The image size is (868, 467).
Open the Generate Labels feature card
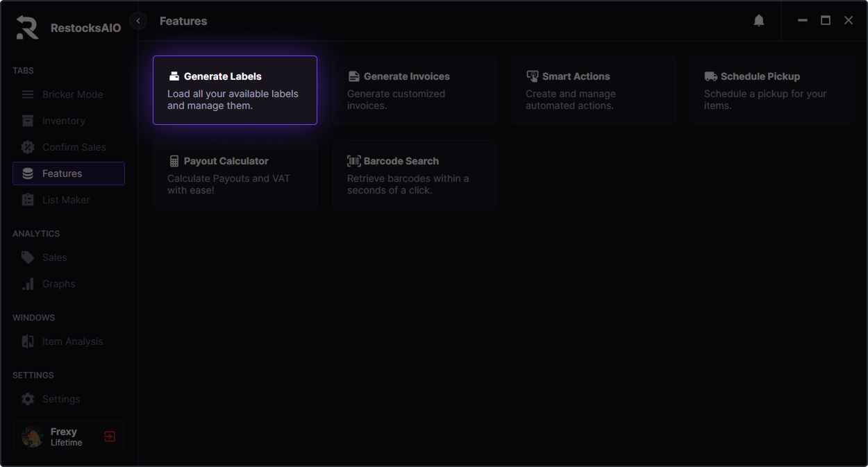click(x=235, y=90)
